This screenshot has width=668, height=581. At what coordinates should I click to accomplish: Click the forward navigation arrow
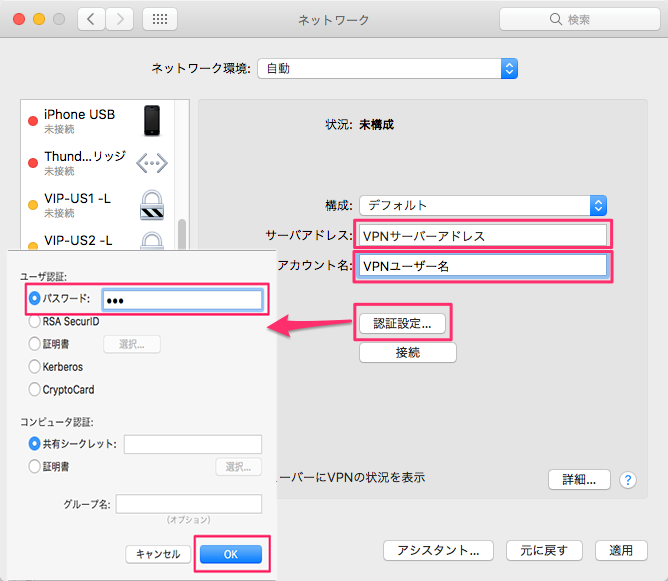click(x=120, y=19)
